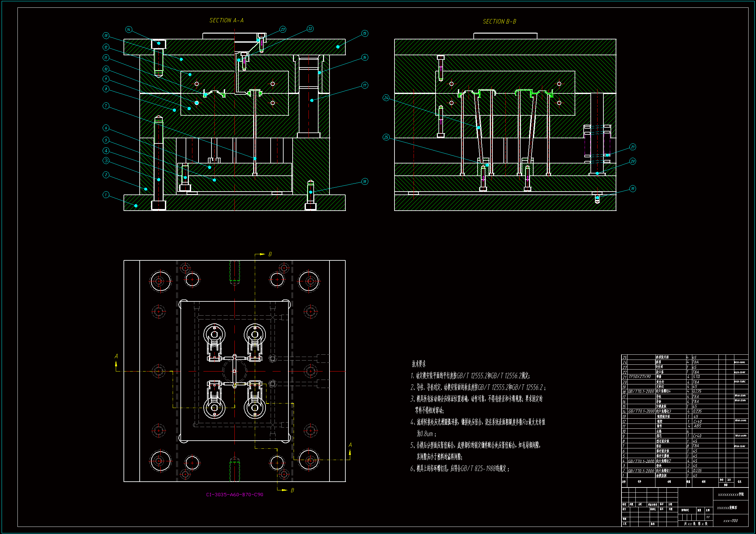Click the SECTION A-A title text
Image resolution: width=756 pixels, height=534 pixels.
click(x=226, y=20)
